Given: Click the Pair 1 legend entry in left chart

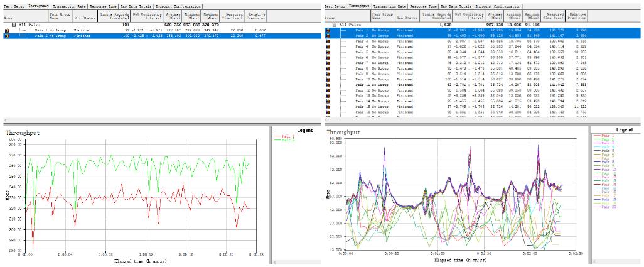Looking at the screenshot, I should (289, 137).
